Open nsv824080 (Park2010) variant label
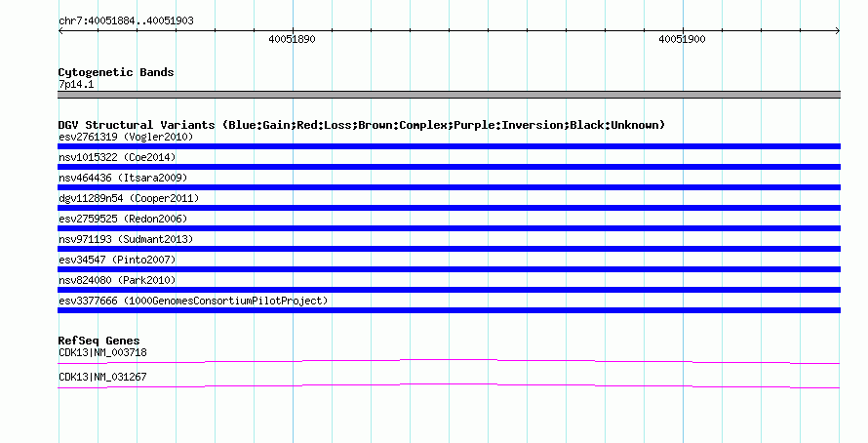Image resolution: width=868 pixels, height=443 pixels. (x=117, y=280)
